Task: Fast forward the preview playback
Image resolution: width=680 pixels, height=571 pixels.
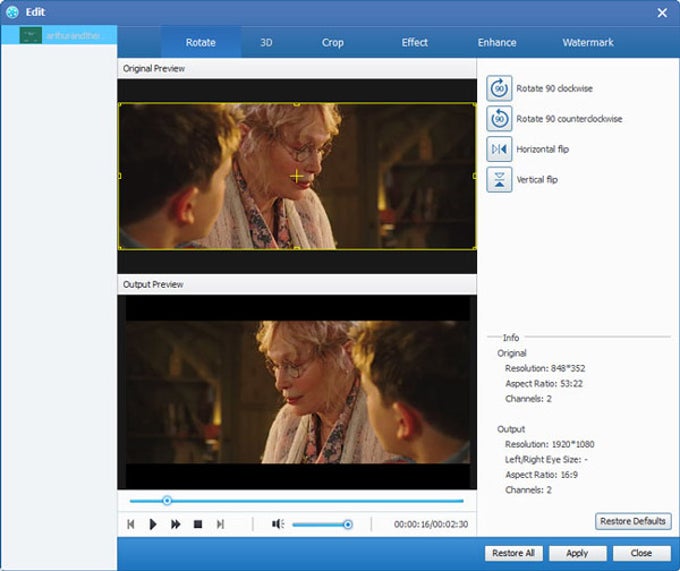Action: pos(175,524)
